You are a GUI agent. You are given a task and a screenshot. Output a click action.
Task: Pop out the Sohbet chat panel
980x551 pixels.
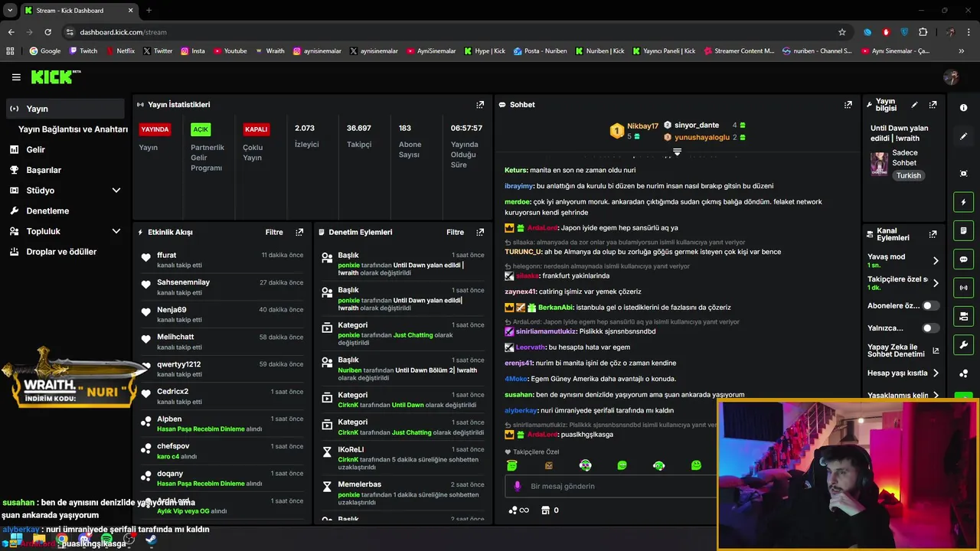click(x=848, y=105)
